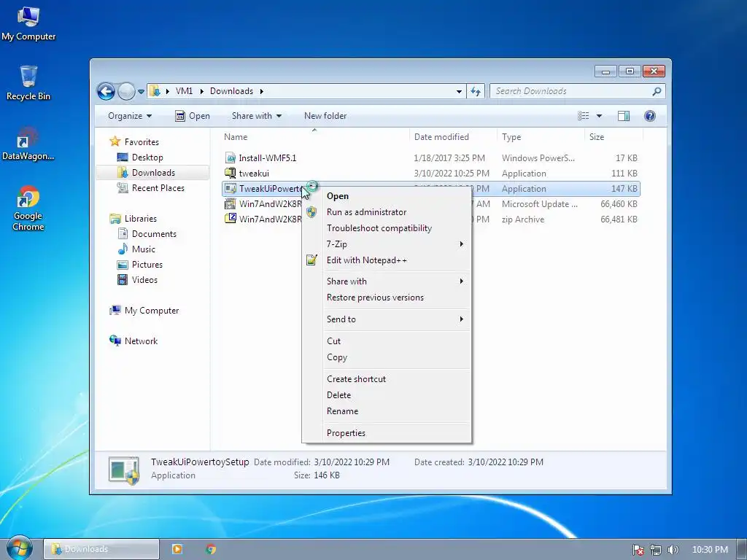
Task: Open the Organize dropdown menu
Action: [130, 116]
